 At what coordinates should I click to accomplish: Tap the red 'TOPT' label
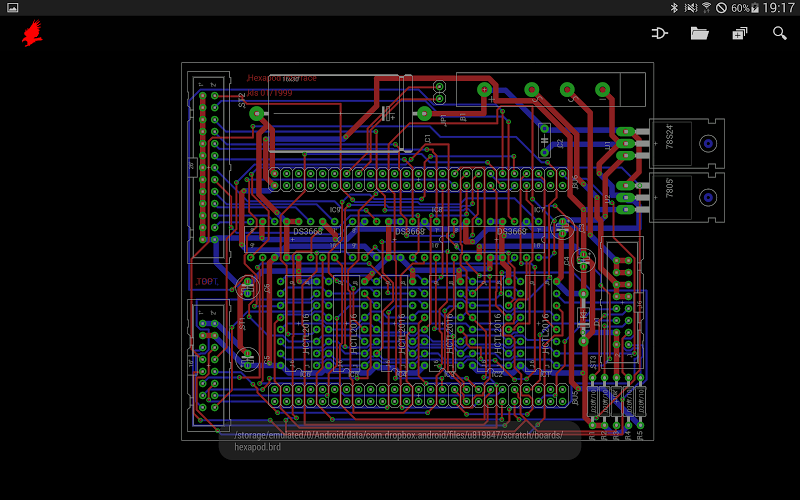(207, 282)
